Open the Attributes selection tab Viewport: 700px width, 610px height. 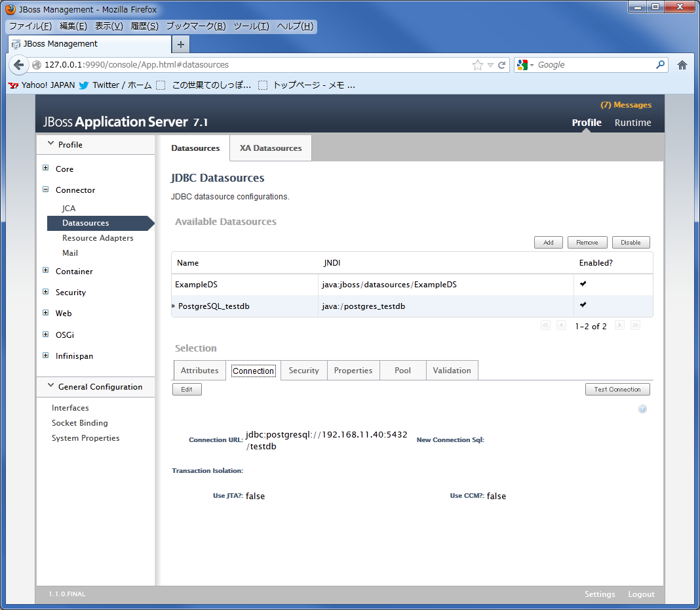coord(199,371)
